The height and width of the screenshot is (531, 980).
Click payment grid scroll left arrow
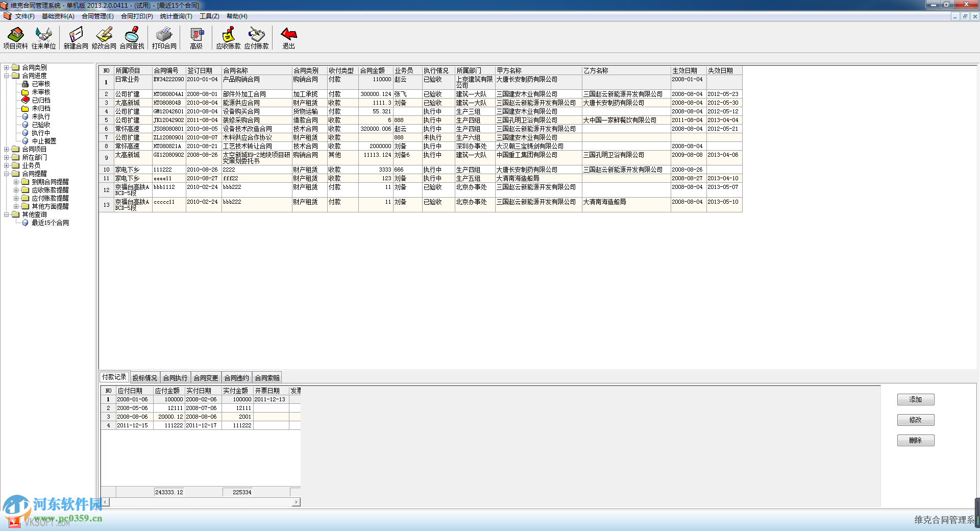click(105, 502)
